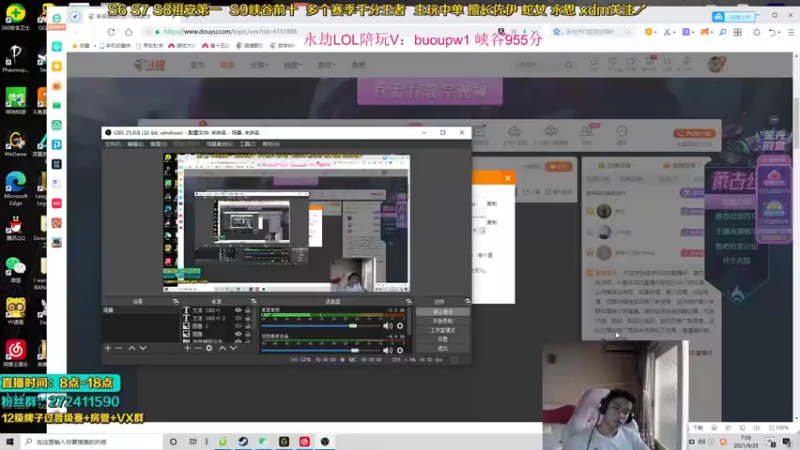This screenshot has height=450, width=800.
Task: Move scene down with the scenes panel arrow
Action: pos(143,348)
